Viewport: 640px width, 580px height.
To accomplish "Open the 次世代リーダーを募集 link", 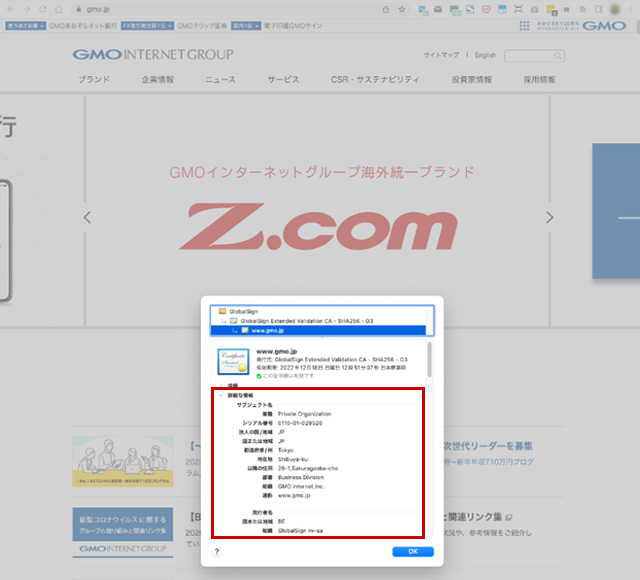I will coord(488,446).
